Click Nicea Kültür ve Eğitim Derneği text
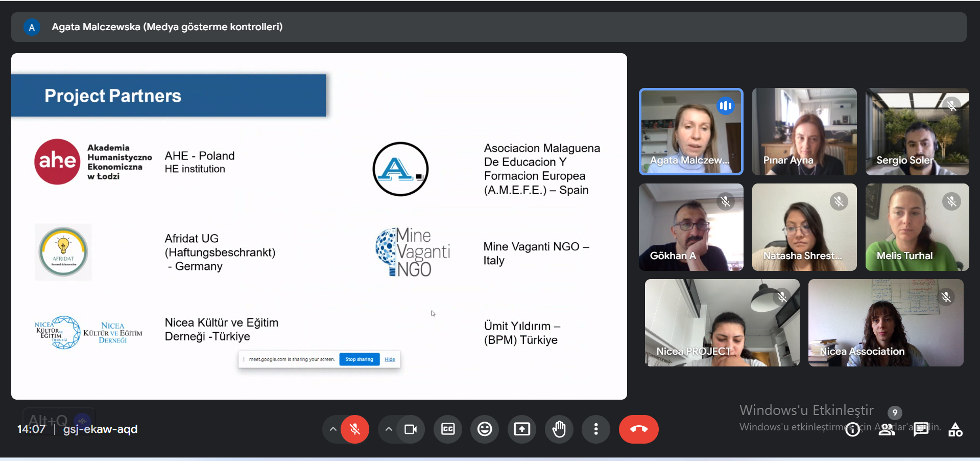The height and width of the screenshot is (461, 980). (x=222, y=330)
